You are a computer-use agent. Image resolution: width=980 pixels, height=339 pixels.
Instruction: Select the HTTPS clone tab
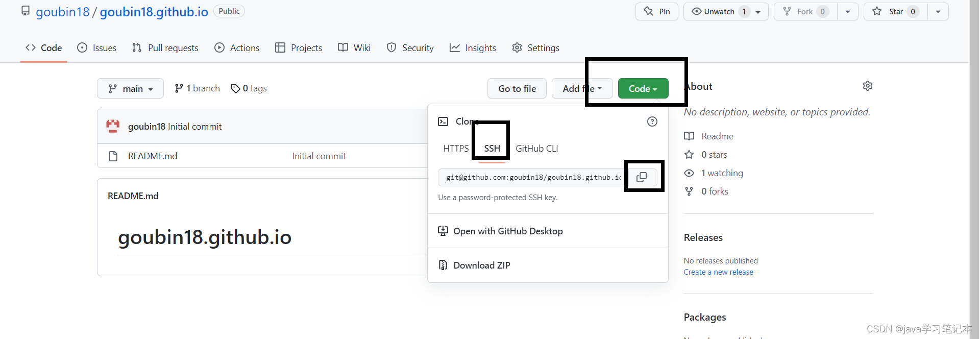click(456, 149)
